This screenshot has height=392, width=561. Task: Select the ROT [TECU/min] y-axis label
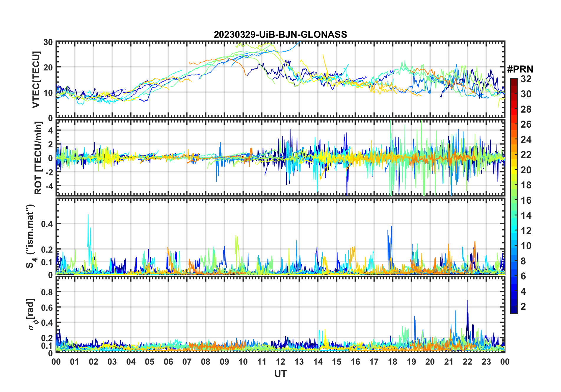(x=38, y=158)
